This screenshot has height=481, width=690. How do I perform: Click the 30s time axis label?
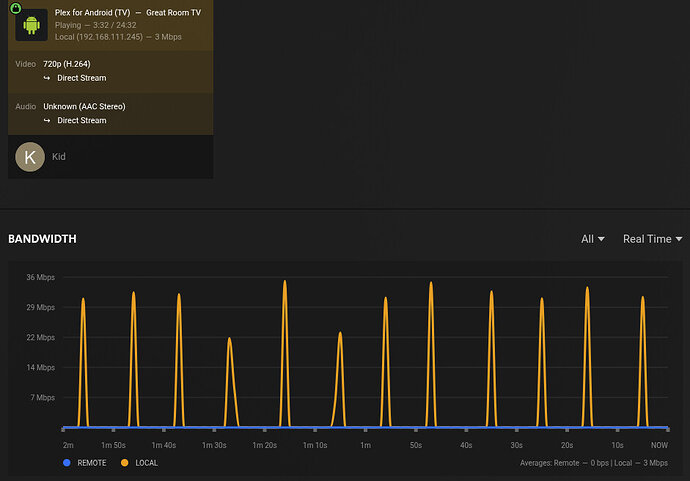517,445
